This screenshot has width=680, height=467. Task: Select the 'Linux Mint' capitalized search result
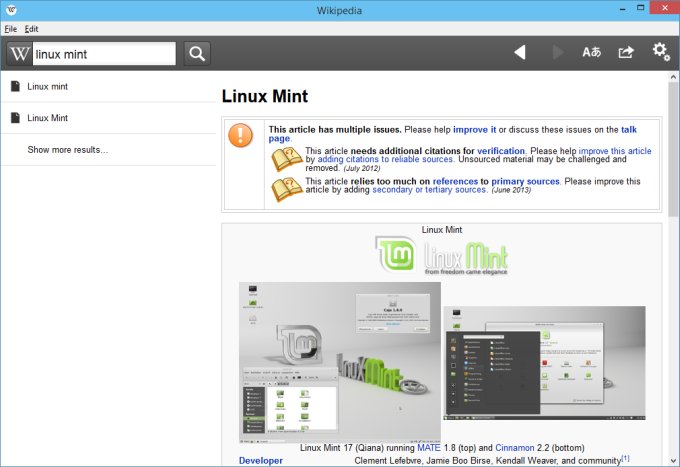click(108, 118)
